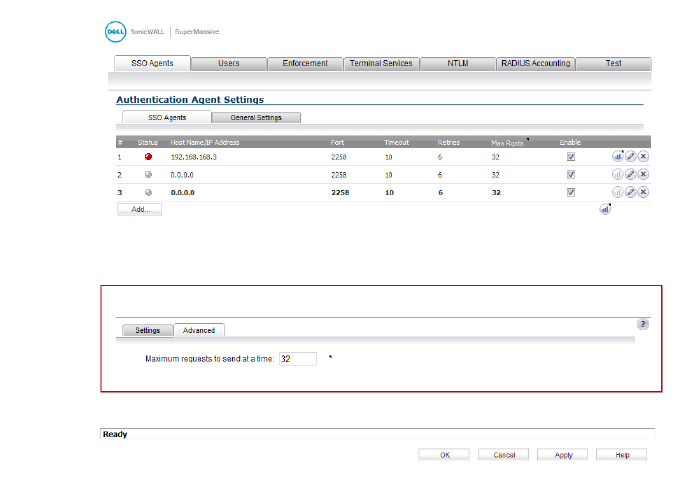Go to Terminal Services tab
Screen dimensions: 699x478
coord(381,63)
